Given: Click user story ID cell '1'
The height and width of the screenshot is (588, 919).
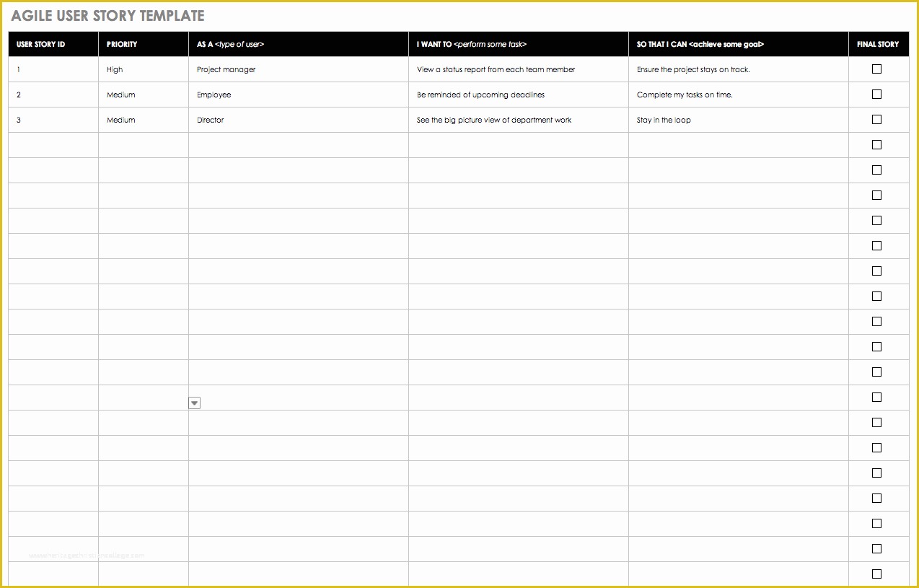Looking at the screenshot, I should (53, 69).
